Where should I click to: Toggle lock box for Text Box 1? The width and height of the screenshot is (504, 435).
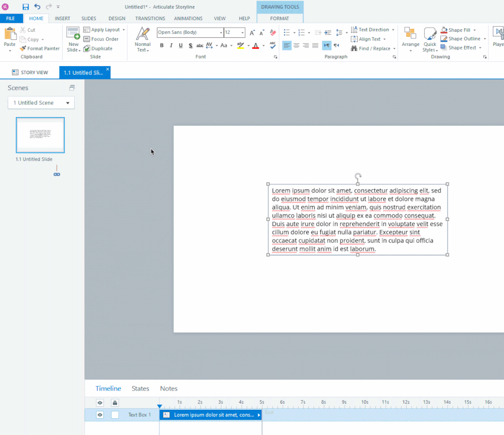115,415
